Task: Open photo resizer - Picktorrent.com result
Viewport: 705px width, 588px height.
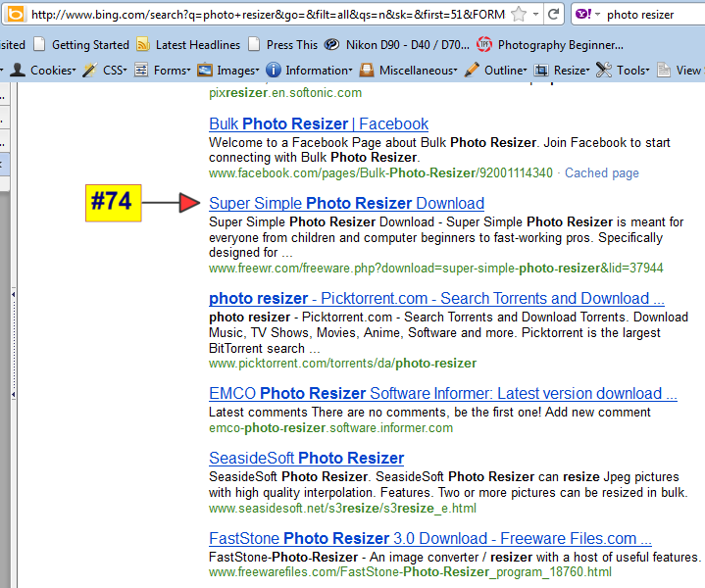Action: pos(436,299)
